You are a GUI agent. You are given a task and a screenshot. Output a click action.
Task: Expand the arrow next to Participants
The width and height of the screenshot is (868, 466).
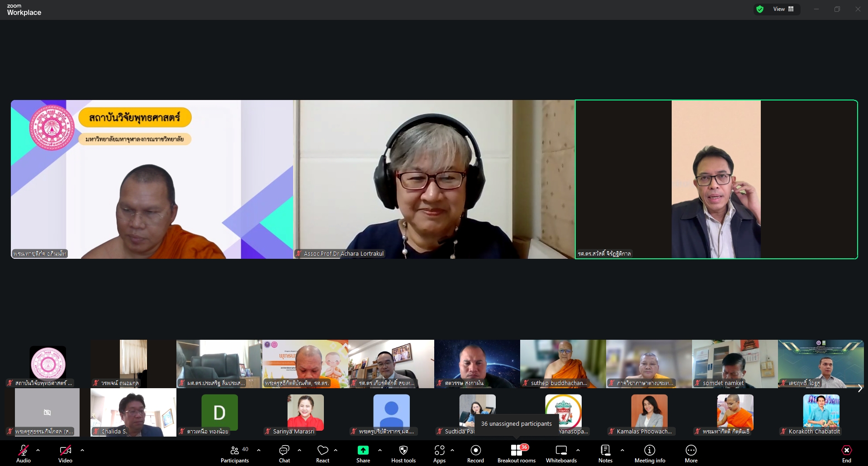coord(259,450)
